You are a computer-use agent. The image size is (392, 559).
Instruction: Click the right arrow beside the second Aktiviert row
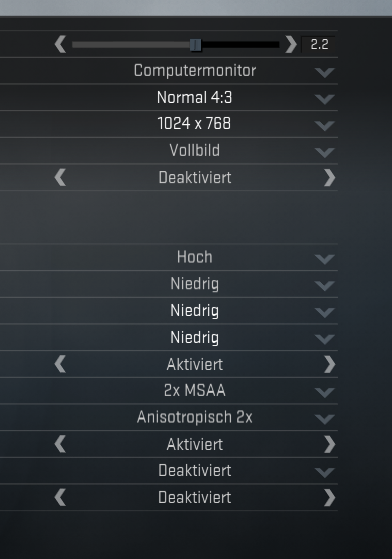coord(330,445)
